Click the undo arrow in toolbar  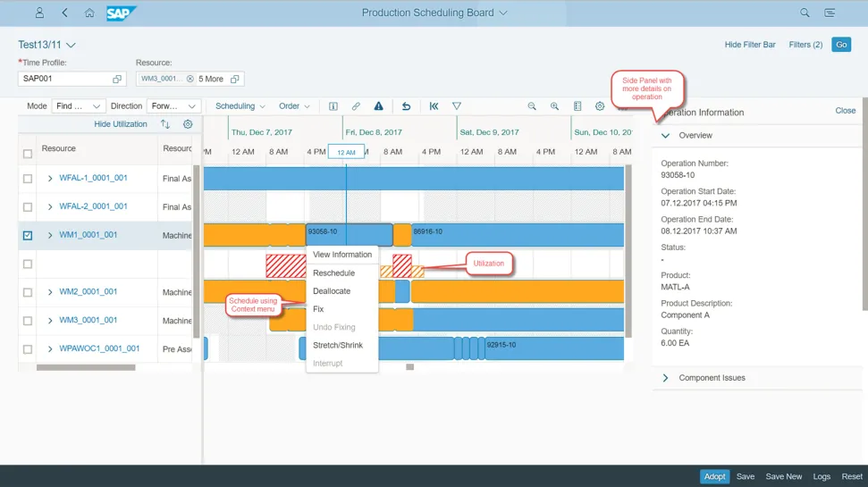pos(406,106)
